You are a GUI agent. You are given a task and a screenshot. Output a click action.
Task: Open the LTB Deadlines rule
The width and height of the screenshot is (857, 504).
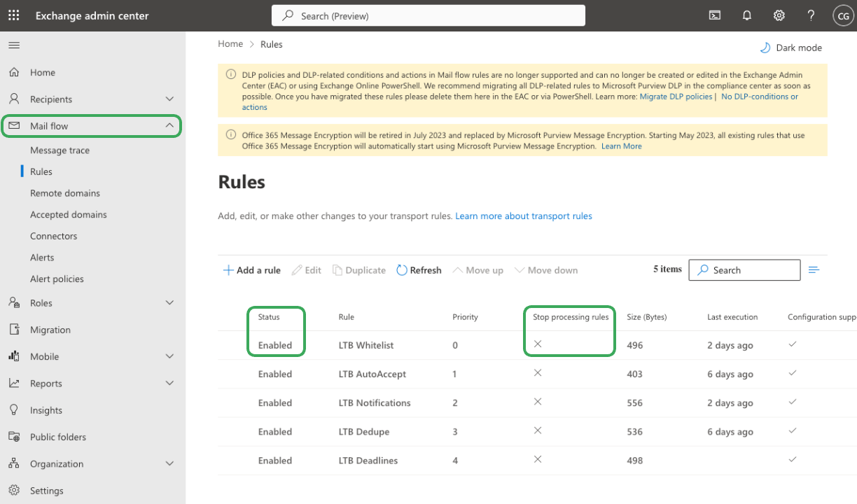coord(368,461)
